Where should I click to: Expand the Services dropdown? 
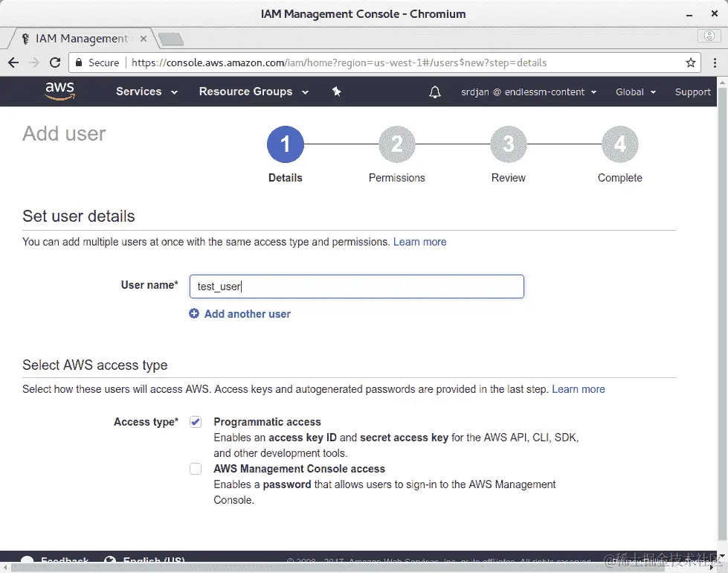(146, 92)
